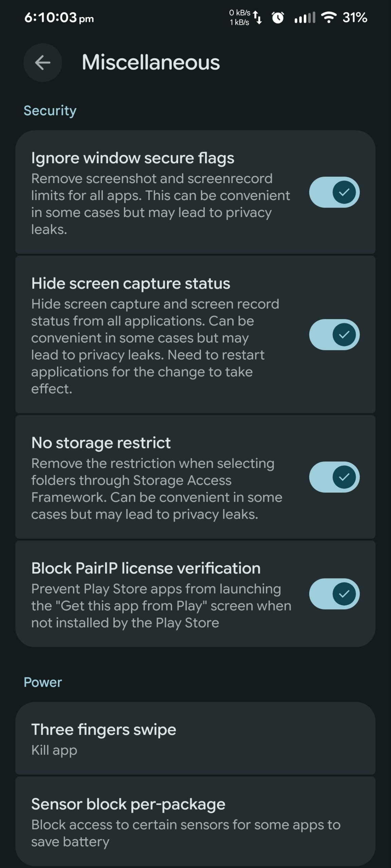391x868 pixels.
Task: Toggle the No storage restrict switch
Action: 334,477
